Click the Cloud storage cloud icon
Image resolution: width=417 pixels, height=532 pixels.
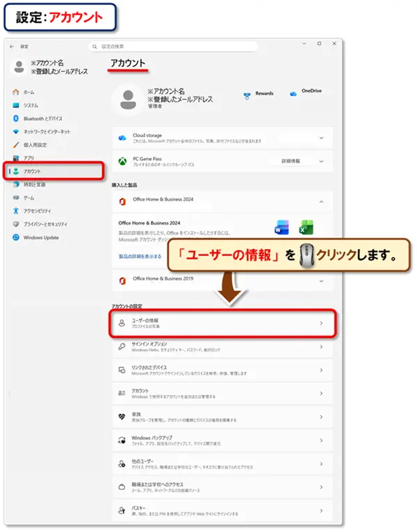[x=122, y=138]
